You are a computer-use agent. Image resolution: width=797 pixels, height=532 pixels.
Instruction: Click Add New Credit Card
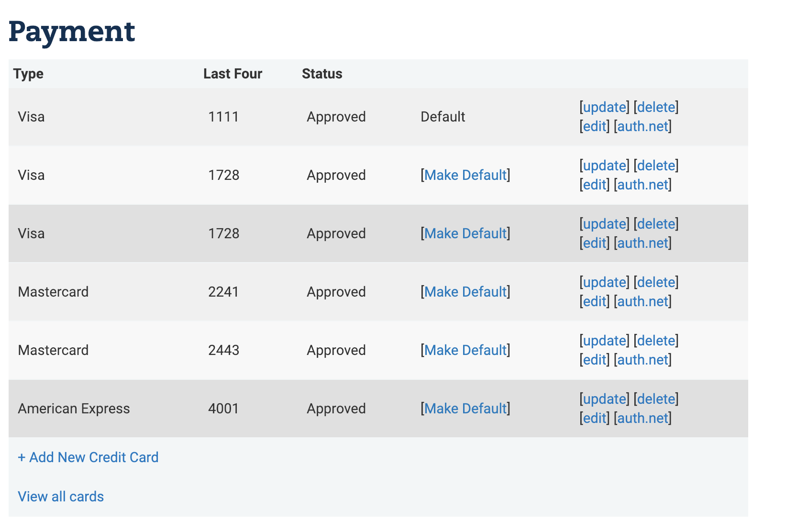tap(88, 457)
